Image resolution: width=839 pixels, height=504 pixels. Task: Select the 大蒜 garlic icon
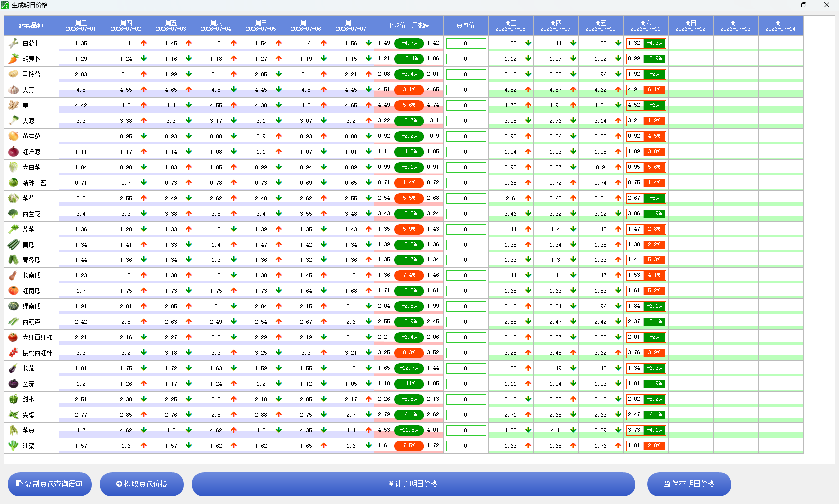13,90
